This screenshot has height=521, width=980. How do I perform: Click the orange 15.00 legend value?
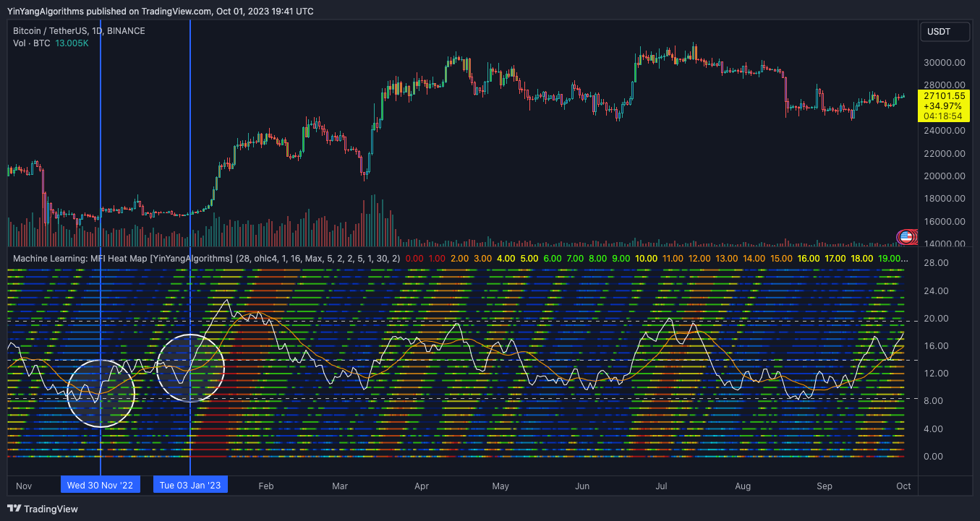pos(781,258)
